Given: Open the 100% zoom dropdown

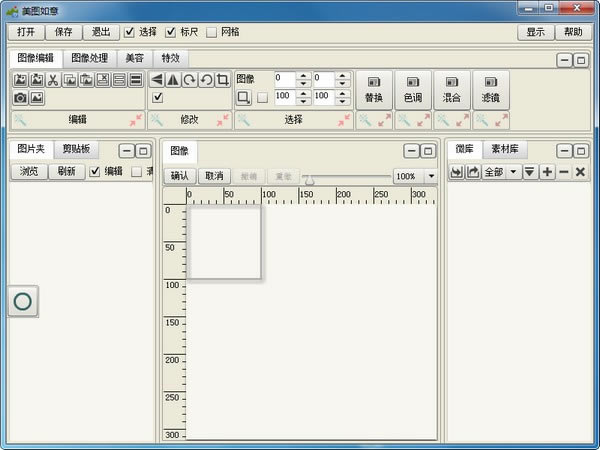Looking at the screenshot, I should click(431, 176).
